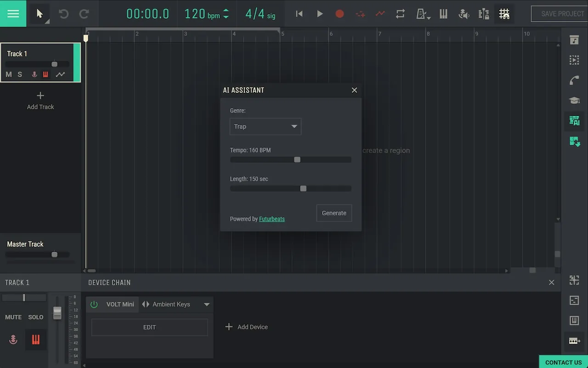Screen dimensions: 588x368
Task: Open the metronome options
Action: [x=423, y=14]
